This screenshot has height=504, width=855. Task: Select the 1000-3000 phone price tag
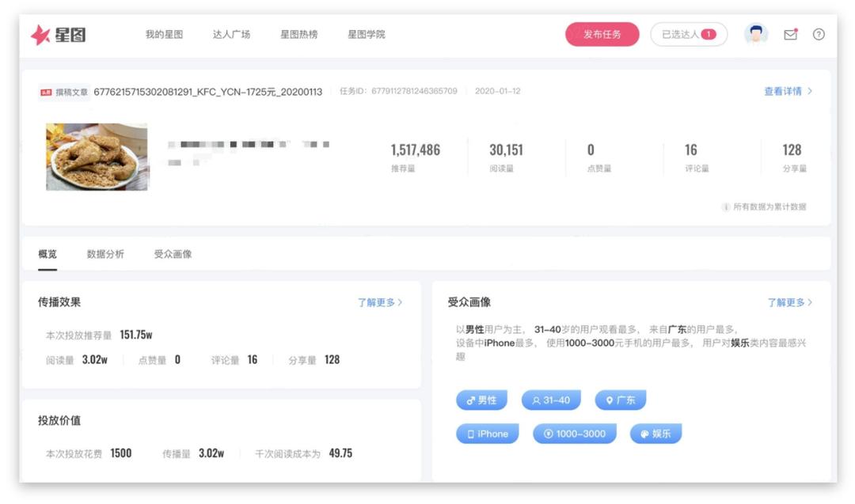575,434
